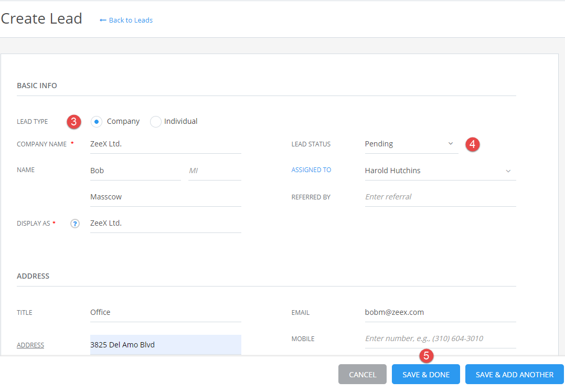Click the Assigned To label link

click(311, 169)
